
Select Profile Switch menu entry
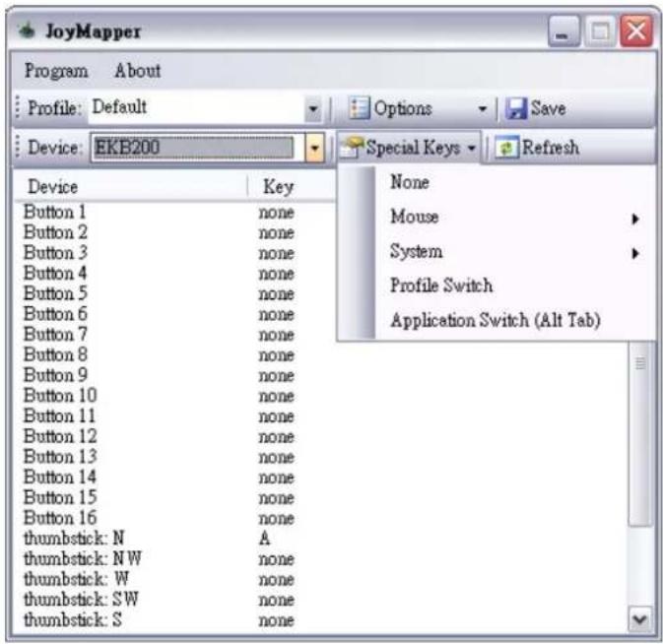(497, 286)
